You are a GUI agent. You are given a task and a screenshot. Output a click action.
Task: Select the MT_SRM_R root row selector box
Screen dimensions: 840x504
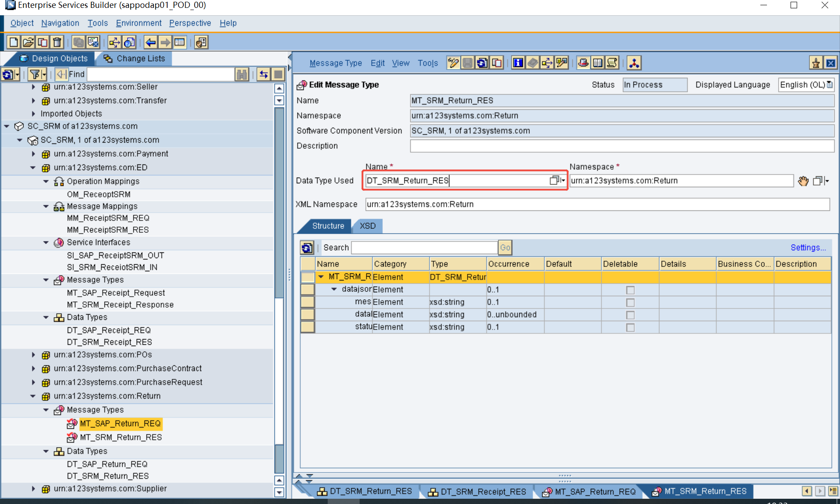(x=308, y=277)
